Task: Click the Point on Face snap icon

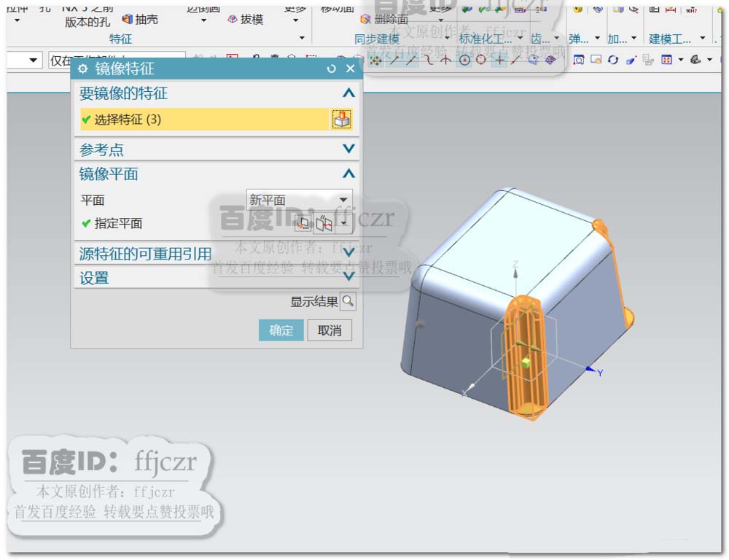Action: (533, 60)
